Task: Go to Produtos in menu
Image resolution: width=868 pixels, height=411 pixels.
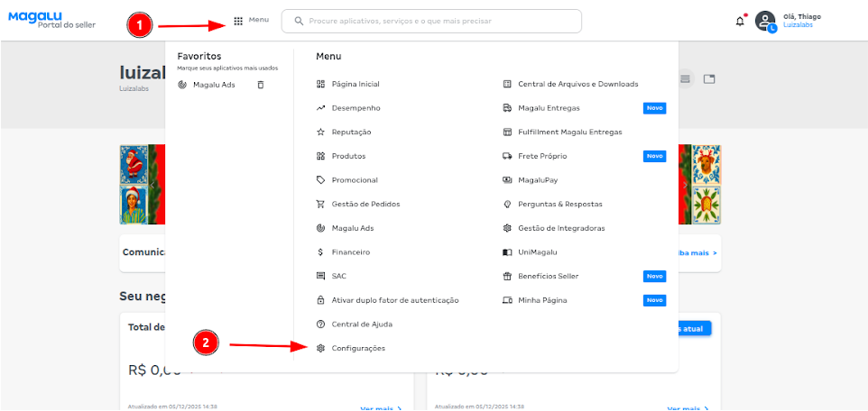Action: [x=349, y=156]
